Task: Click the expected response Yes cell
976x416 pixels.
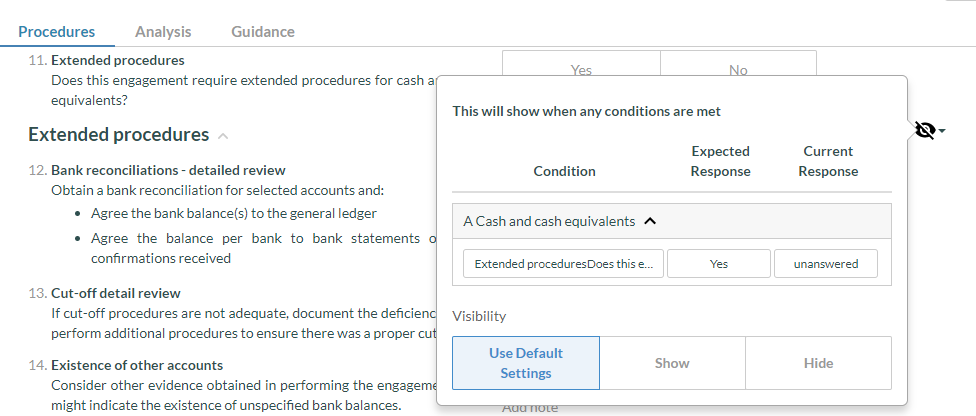Action: 719,264
